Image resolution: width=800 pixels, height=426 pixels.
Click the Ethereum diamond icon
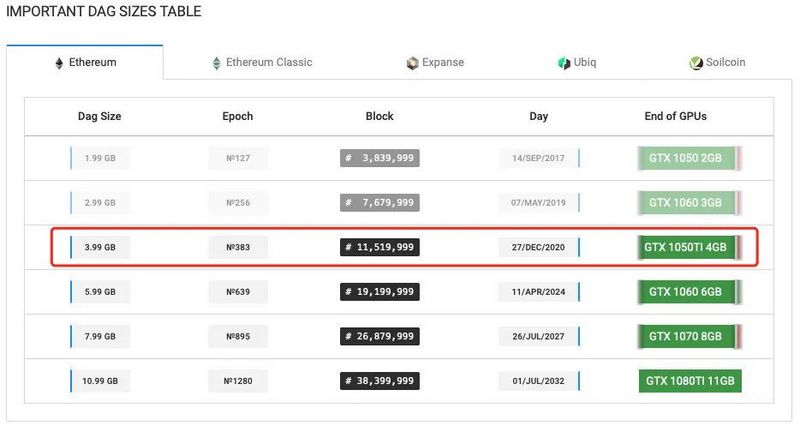[59, 63]
